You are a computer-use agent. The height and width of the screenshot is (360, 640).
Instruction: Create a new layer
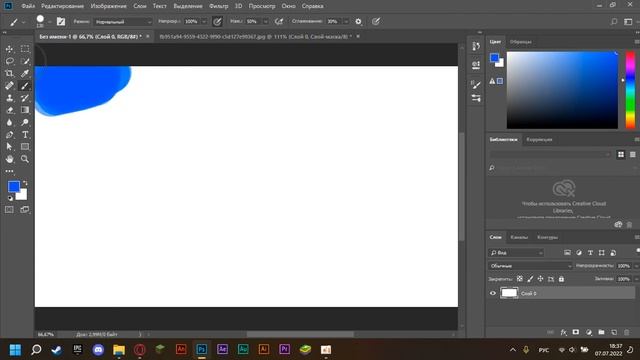[614, 333]
